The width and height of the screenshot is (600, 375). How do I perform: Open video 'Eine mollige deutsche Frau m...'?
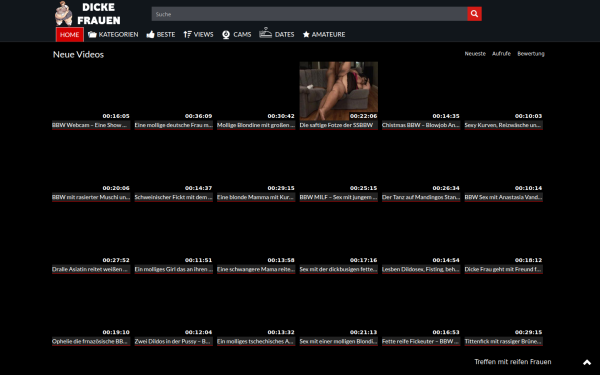tap(174, 125)
